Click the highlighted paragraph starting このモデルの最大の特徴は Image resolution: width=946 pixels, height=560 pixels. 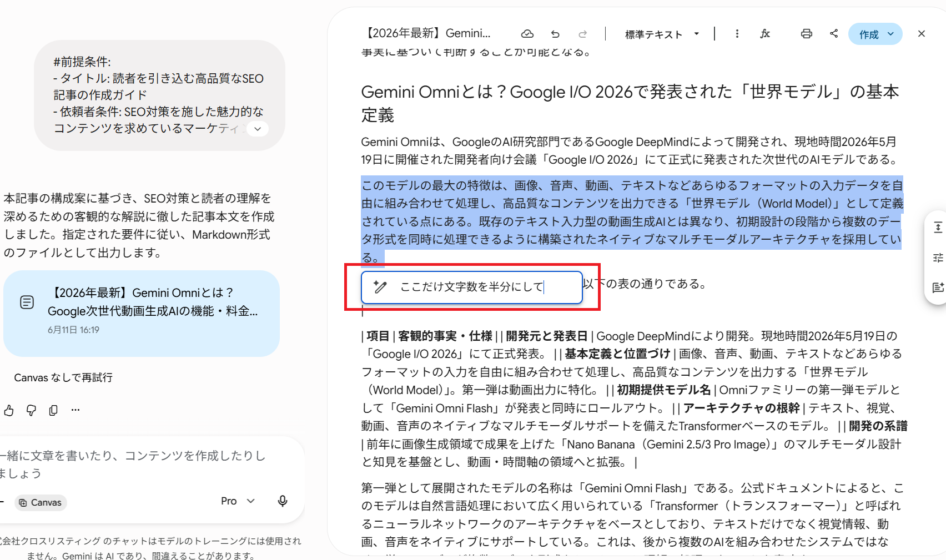tap(632, 221)
